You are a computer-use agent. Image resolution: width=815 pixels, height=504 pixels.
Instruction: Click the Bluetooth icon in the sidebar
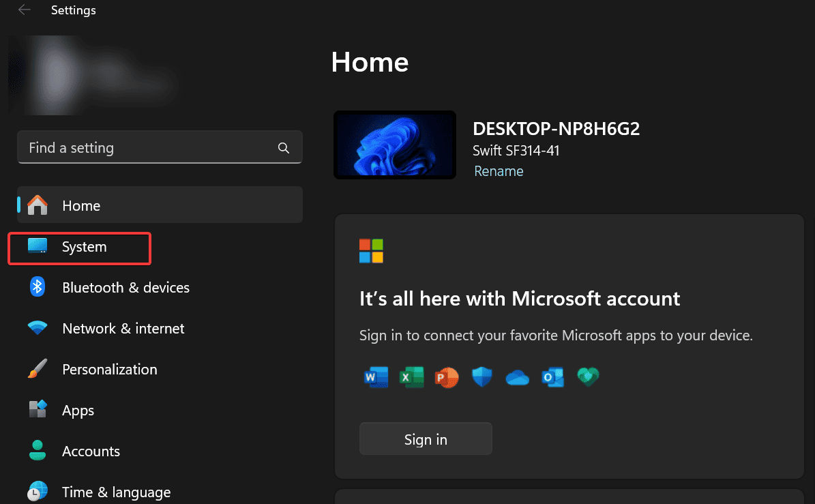[x=37, y=287]
